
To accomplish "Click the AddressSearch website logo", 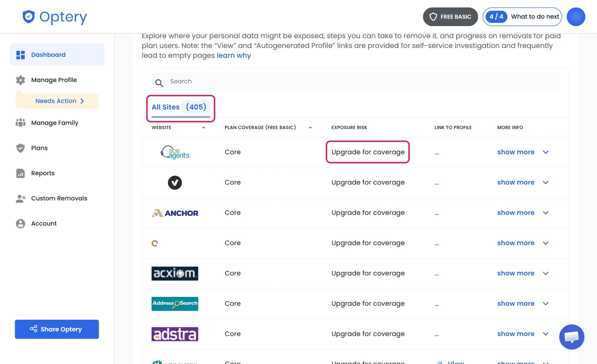I will (175, 304).
